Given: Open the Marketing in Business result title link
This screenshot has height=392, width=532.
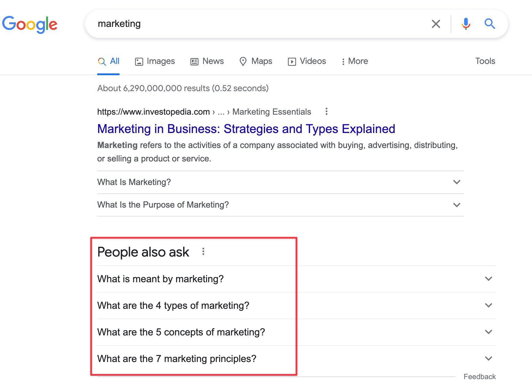Looking at the screenshot, I should [246, 129].
